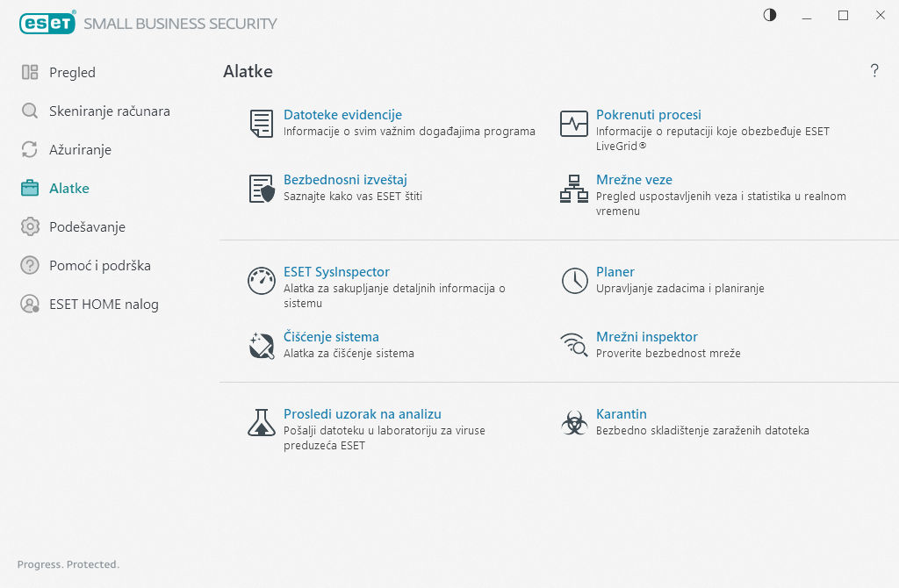The height and width of the screenshot is (588, 899).
Task: Click the Prosledi uzorak flask icon
Action: 262,423
